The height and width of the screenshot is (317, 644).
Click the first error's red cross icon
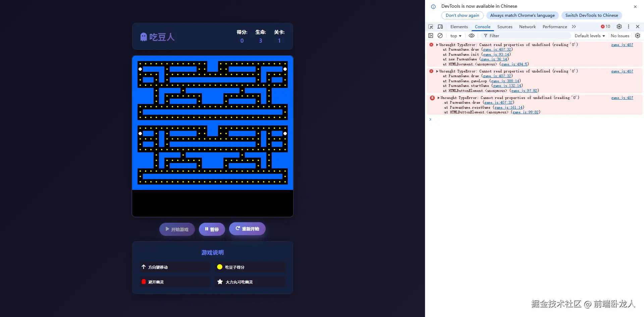click(x=431, y=45)
